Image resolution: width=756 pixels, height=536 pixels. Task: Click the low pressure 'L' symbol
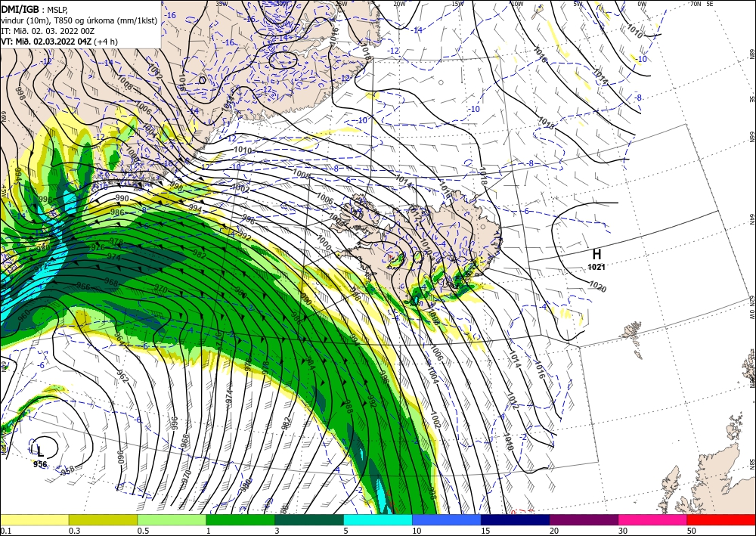(x=41, y=451)
